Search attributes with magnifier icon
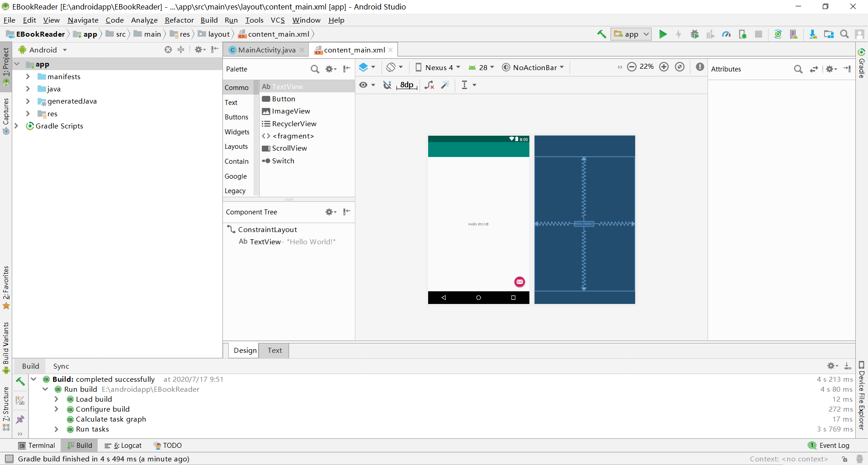Viewport: 868px width, 465px height. coord(798,69)
